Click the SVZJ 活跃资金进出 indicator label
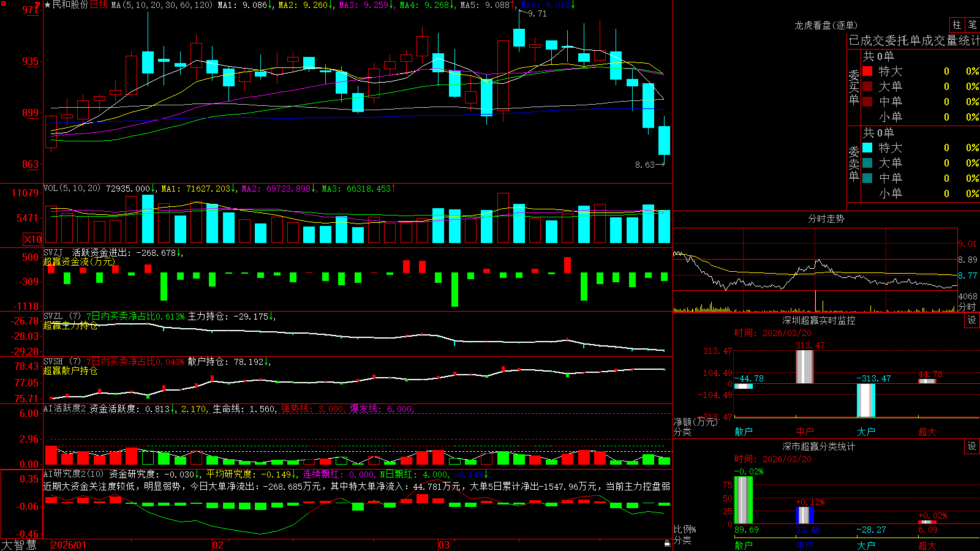This screenshot has height=551, width=980. tap(88, 252)
